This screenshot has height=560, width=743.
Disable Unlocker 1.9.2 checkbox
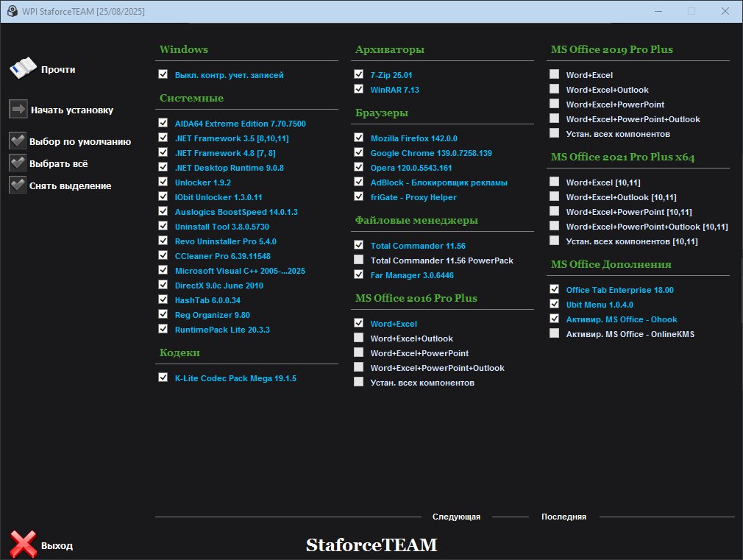click(163, 182)
